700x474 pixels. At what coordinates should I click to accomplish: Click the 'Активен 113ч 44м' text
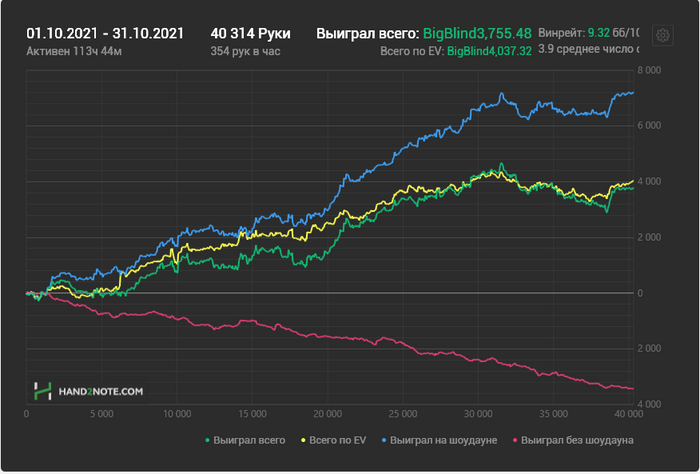(x=74, y=51)
